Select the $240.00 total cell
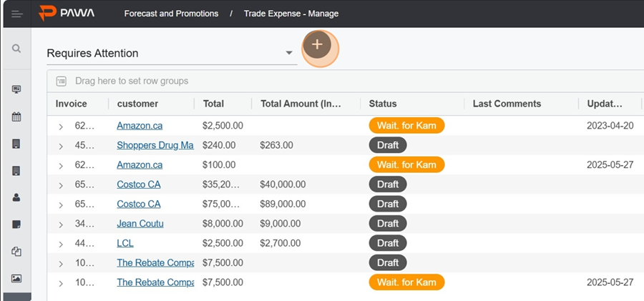Image resolution: width=644 pixels, height=301 pixels. [x=219, y=145]
